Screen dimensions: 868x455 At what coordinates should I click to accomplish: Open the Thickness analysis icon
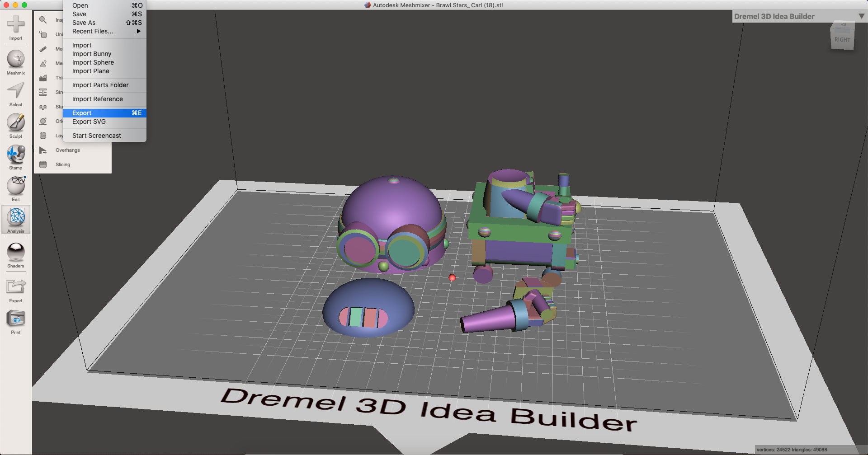click(x=43, y=78)
